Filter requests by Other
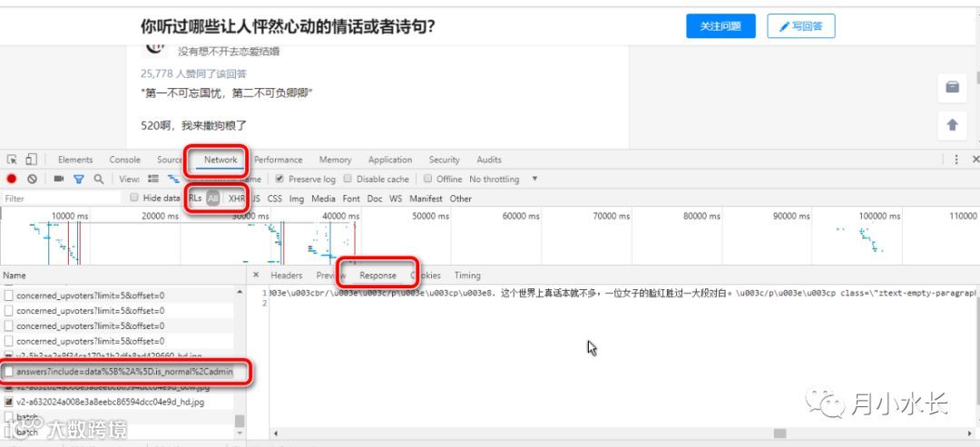This screenshot has width=980, height=447. tap(461, 199)
